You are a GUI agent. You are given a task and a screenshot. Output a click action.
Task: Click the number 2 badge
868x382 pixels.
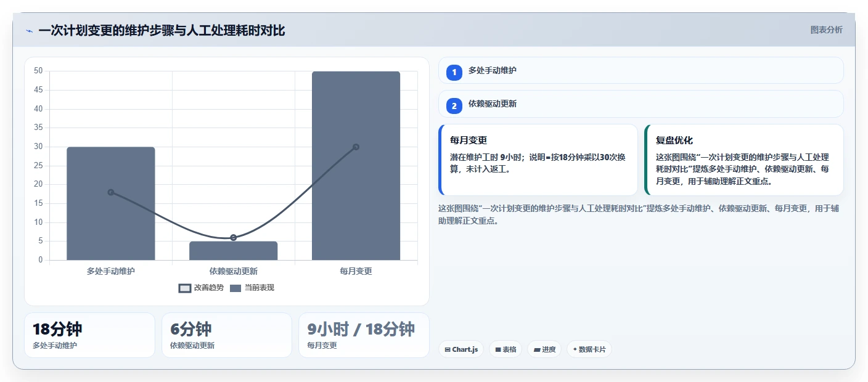(454, 106)
